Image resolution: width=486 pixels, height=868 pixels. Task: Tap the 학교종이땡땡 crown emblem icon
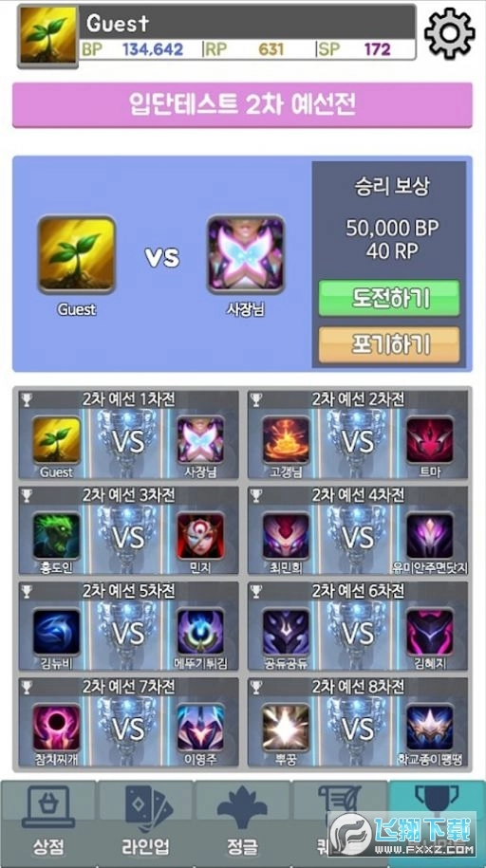429,728
